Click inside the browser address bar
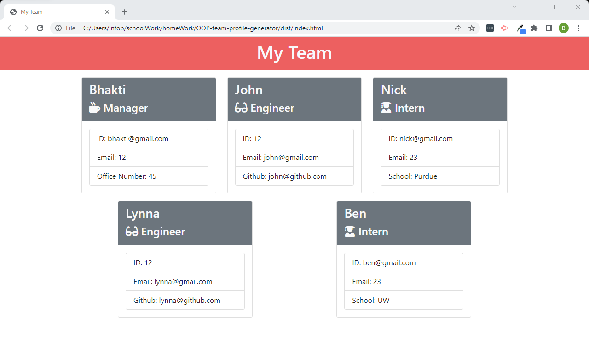Image resolution: width=589 pixels, height=364 pixels. coord(230,28)
